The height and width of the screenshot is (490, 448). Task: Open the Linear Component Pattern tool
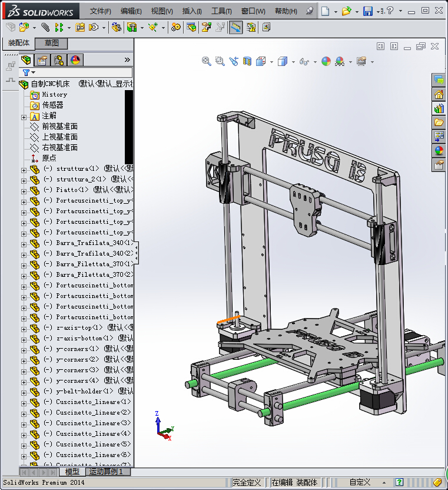[x=59, y=28]
